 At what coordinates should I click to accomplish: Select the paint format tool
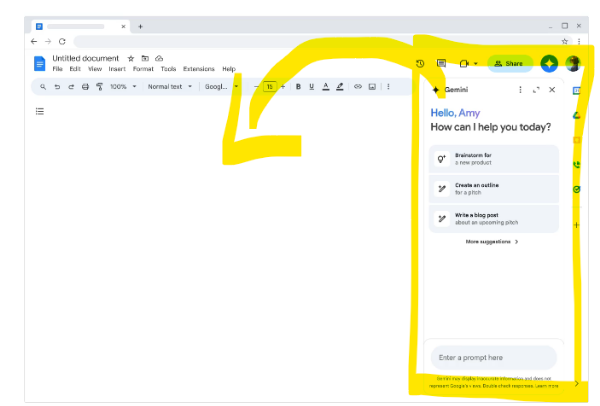(x=99, y=87)
